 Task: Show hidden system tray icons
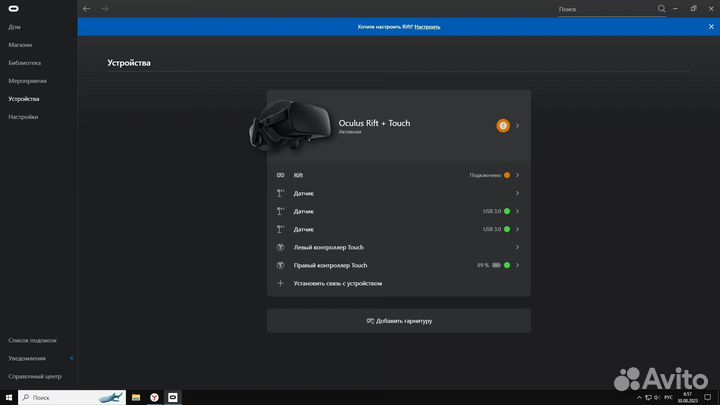639,398
